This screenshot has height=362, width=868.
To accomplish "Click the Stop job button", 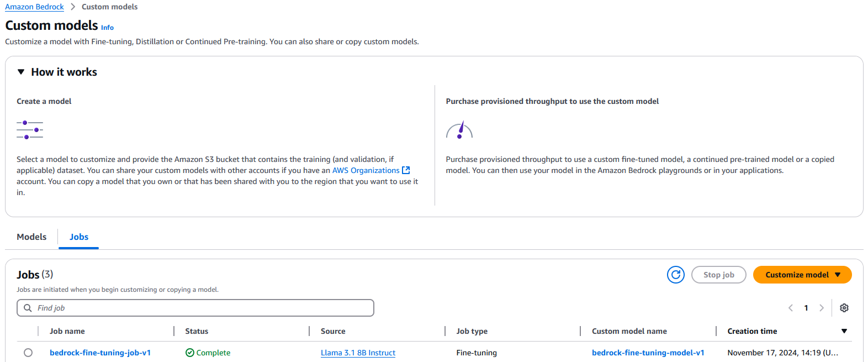I will pyautogui.click(x=718, y=275).
